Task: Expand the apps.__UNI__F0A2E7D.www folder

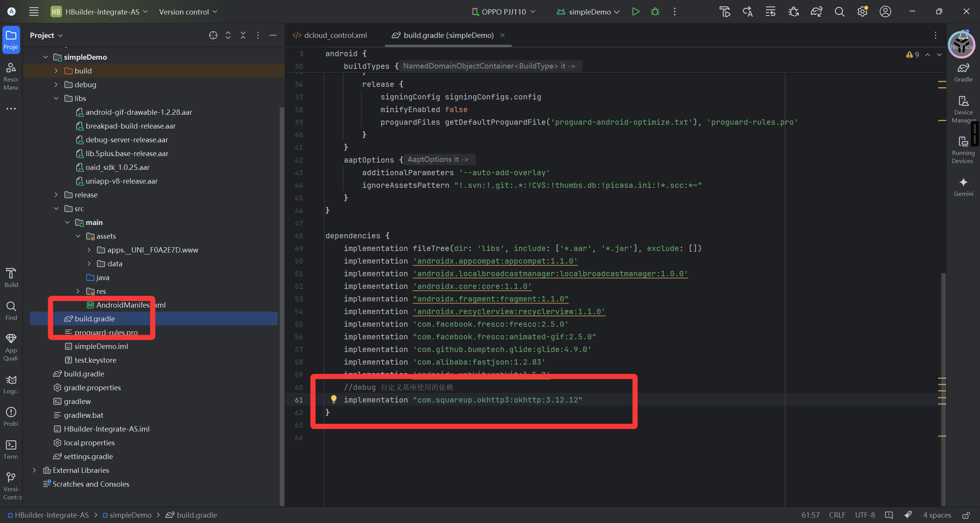Action: pos(89,250)
